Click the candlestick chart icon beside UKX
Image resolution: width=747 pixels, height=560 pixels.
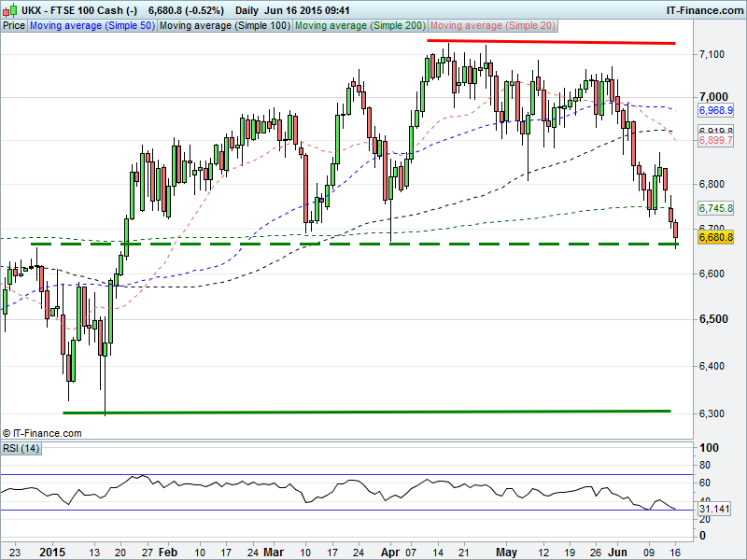(x=9, y=9)
